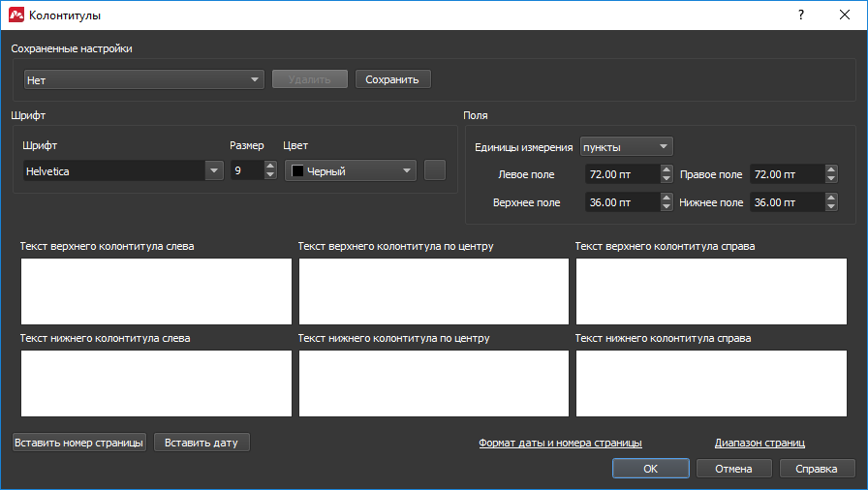Click the Нижнее поле value field
Viewport: 868px width, 490px height.
pyautogui.click(x=788, y=202)
